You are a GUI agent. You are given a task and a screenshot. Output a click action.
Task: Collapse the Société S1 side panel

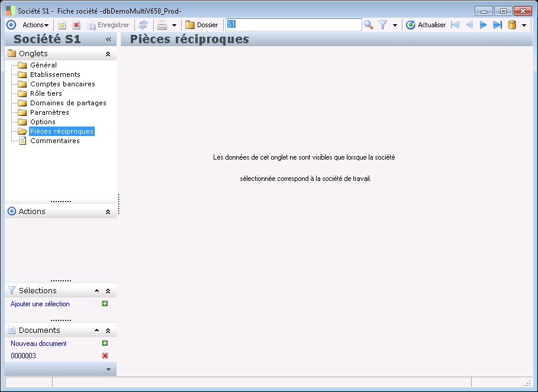click(x=108, y=40)
